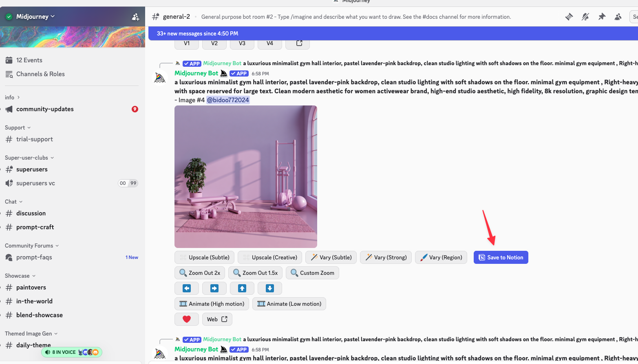Open the blend-showcase channel

coord(40,315)
